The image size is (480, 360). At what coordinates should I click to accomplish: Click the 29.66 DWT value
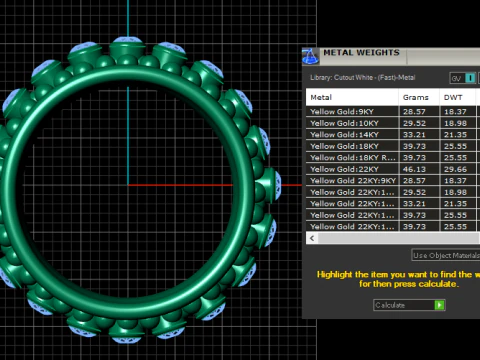coord(455,169)
